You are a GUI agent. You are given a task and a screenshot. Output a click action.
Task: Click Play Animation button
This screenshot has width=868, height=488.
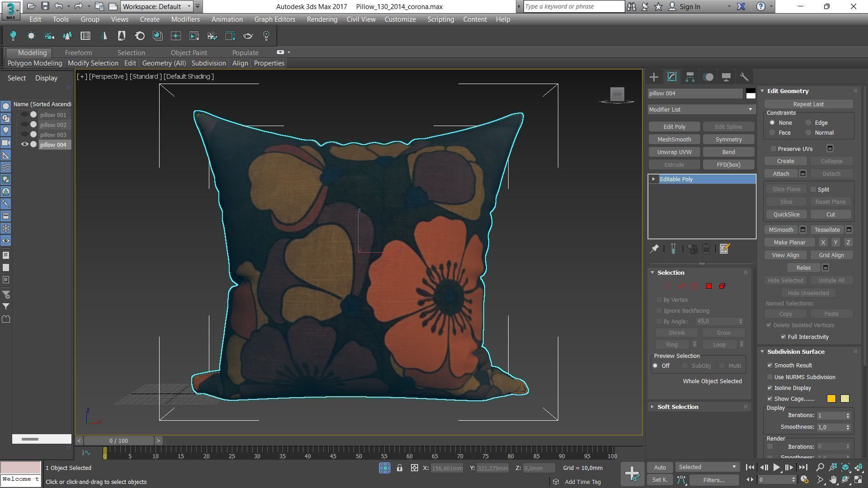(x=776, y=468)
